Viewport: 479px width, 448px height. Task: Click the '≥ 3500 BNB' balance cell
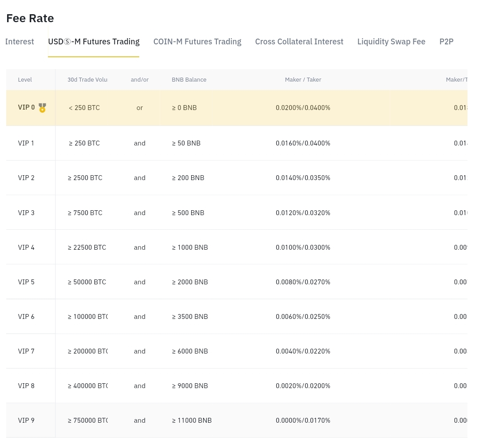point(190,317)
